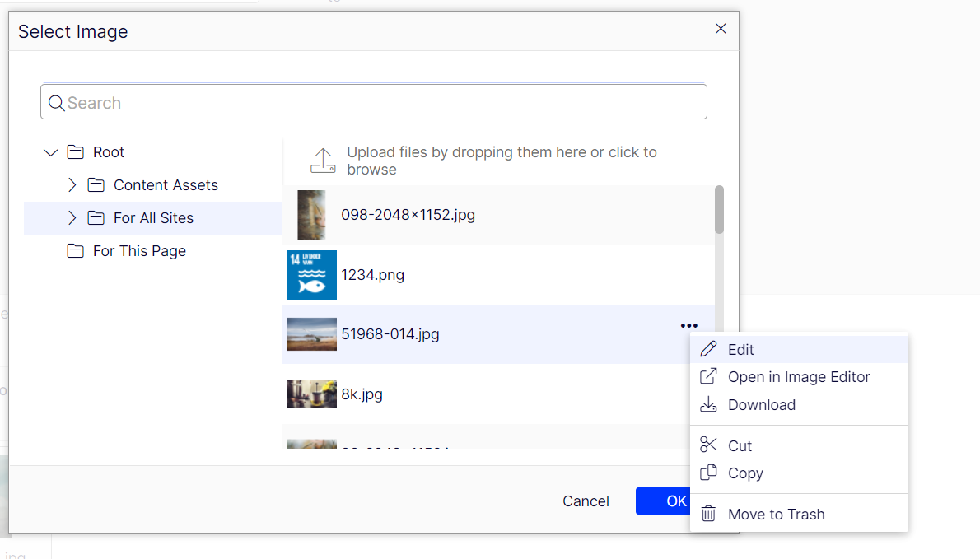
Task: Focus the Search input field
Action: tap(379, 103)
